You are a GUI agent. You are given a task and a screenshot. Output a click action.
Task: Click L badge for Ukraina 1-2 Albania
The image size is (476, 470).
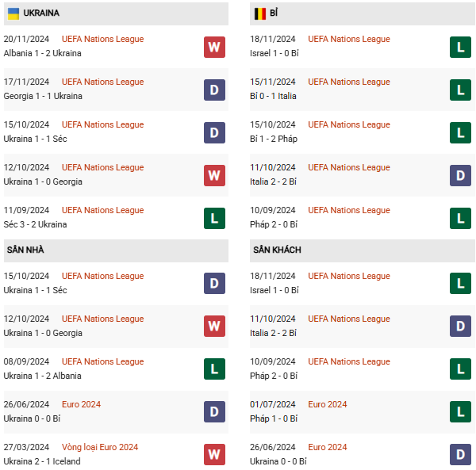(214, 369)
